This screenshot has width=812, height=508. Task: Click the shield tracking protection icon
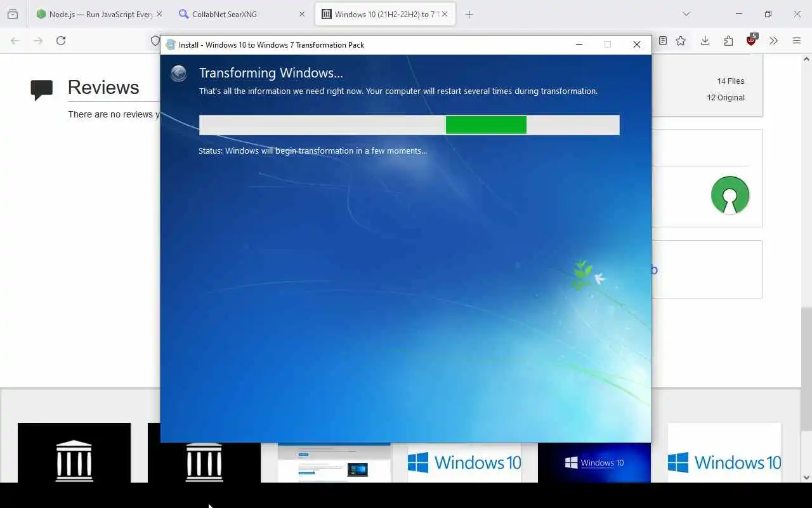coord(155,41)
